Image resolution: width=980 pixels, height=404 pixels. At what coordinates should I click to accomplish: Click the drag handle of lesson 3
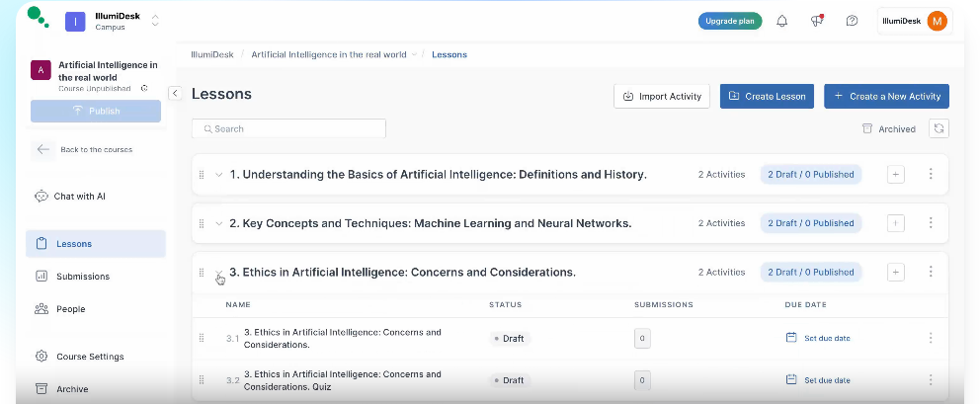[202, 273]
